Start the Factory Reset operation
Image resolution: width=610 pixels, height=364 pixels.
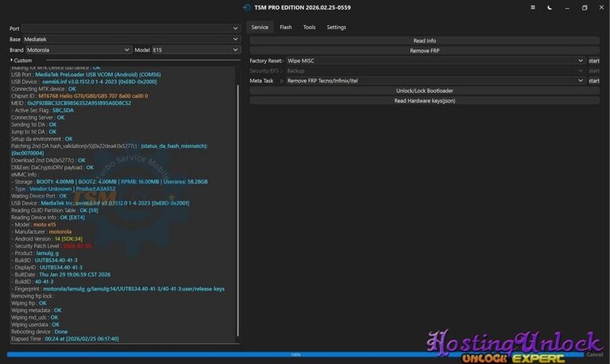click(594, 61)
